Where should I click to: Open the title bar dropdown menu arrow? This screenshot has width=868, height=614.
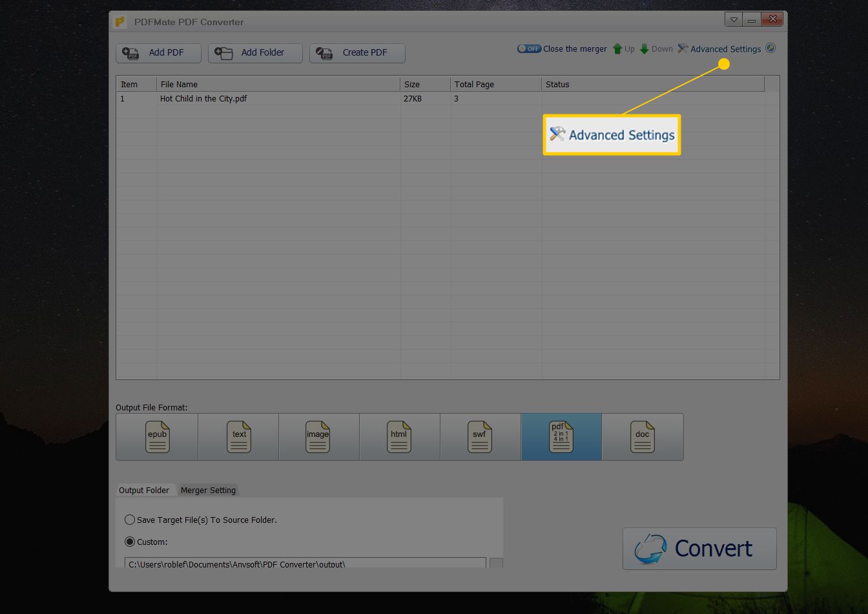click(x=733, y=20)
